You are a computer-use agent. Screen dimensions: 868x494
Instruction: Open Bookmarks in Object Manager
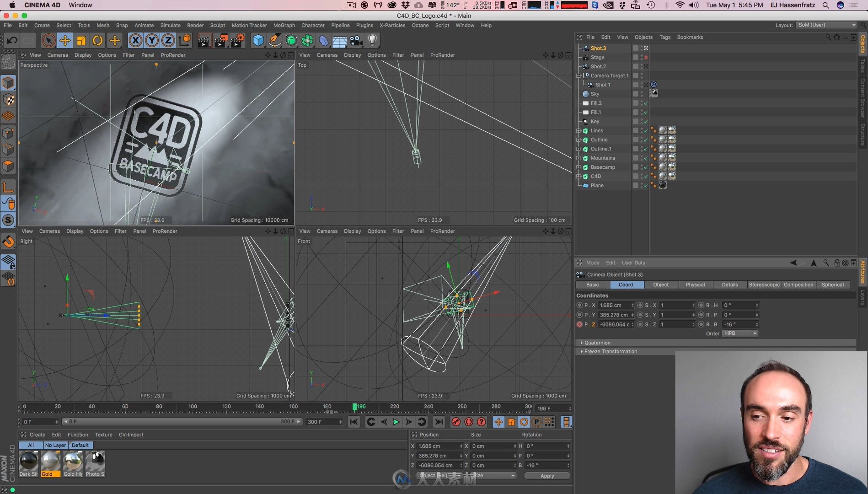[690, 37]
